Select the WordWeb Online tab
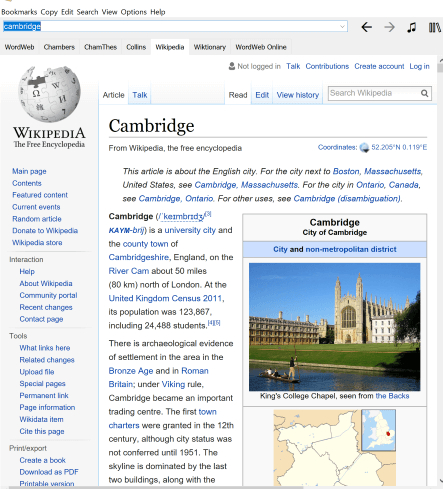Viewport: 443px width, 489px height. tap(261, 47)
